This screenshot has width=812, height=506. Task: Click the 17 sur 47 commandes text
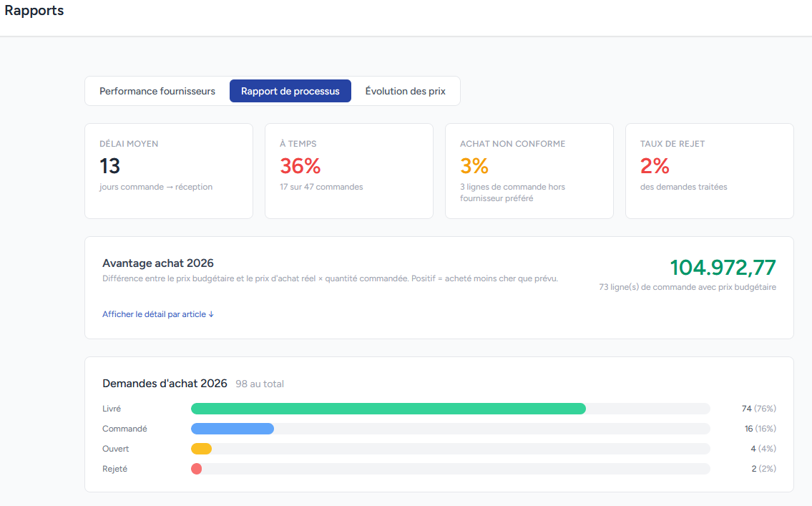tap(322, 187)
